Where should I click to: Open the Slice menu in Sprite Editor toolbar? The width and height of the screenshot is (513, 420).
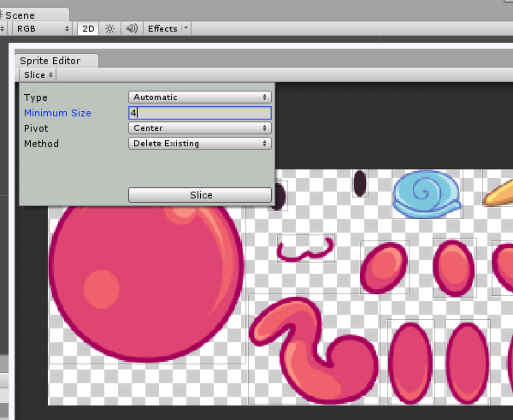click(38, 75)
